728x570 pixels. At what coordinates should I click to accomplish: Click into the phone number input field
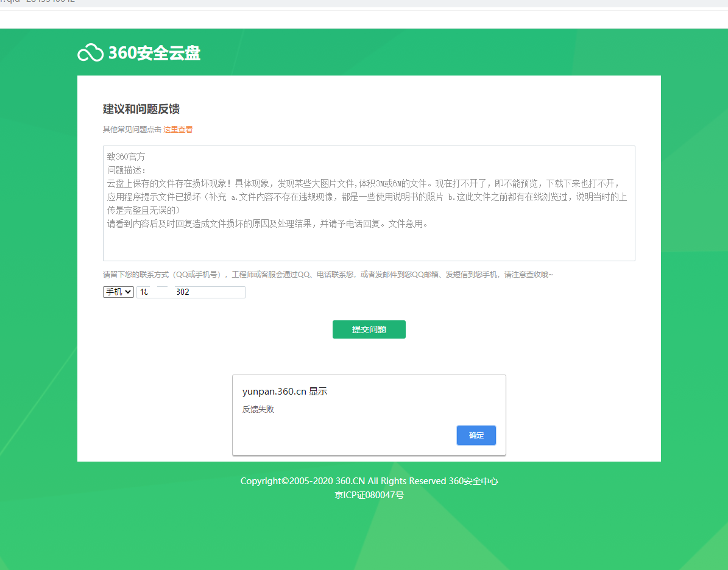pyautogui.click(x=191, y=292)
